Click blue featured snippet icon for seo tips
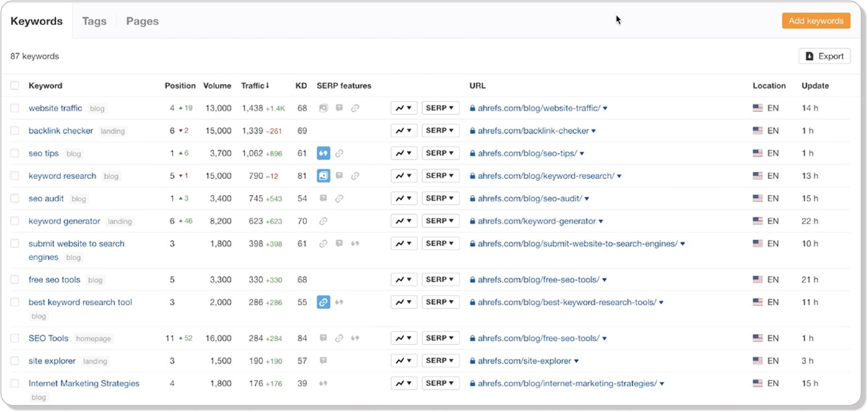The width and height of the screenshot is (868, 412). pyautogui.click(x=324, y=153)
